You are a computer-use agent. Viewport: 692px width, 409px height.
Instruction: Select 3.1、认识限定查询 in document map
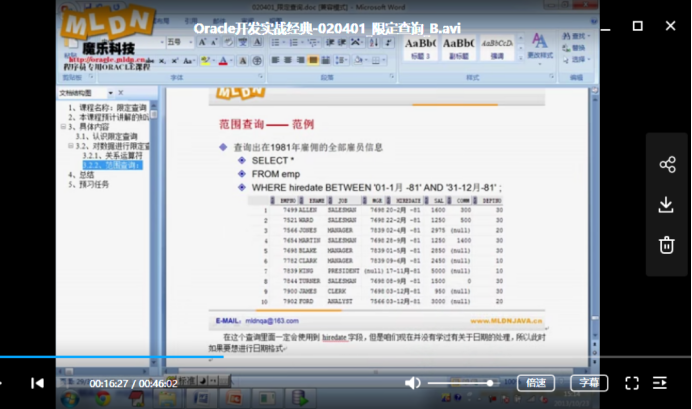pyautogui.click(x=106, y=136)
